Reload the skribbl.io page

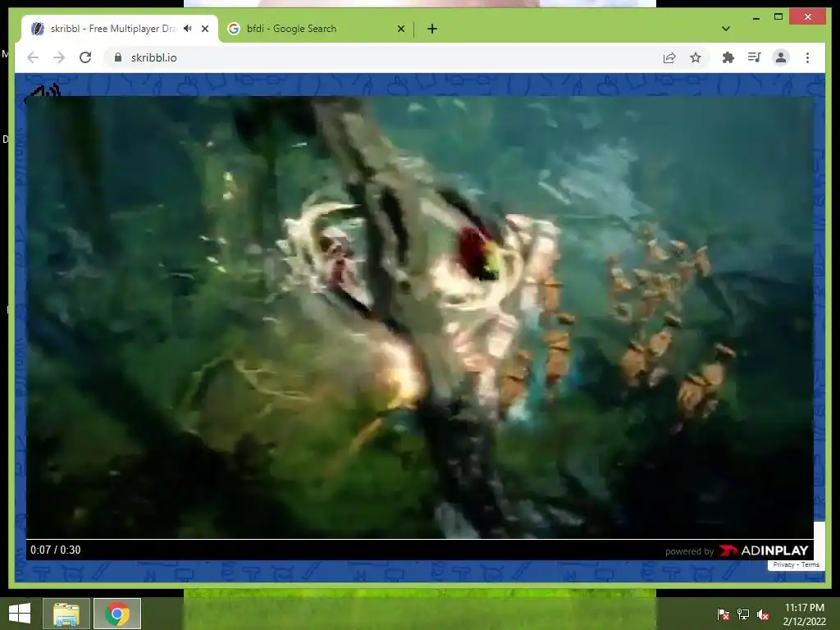click(85, 57)
